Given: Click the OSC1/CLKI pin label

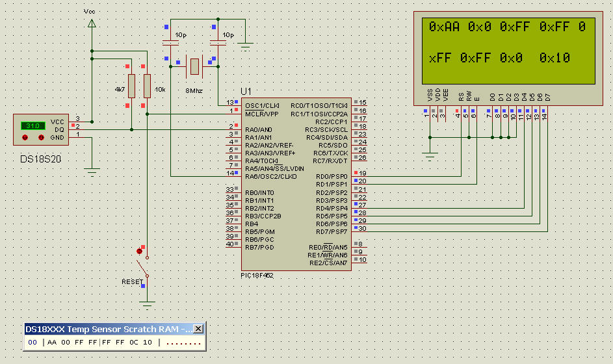Looking at the screenshot, I should pos(262,106).
